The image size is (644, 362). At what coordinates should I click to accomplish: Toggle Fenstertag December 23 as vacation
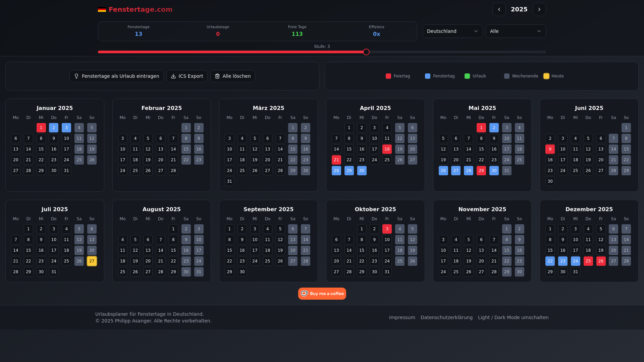(x=563, y=261)
